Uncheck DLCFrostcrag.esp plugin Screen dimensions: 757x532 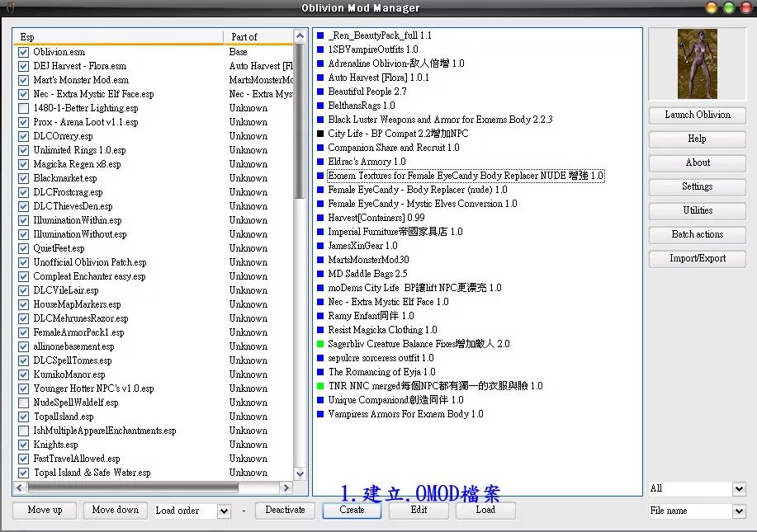[23, 192]
